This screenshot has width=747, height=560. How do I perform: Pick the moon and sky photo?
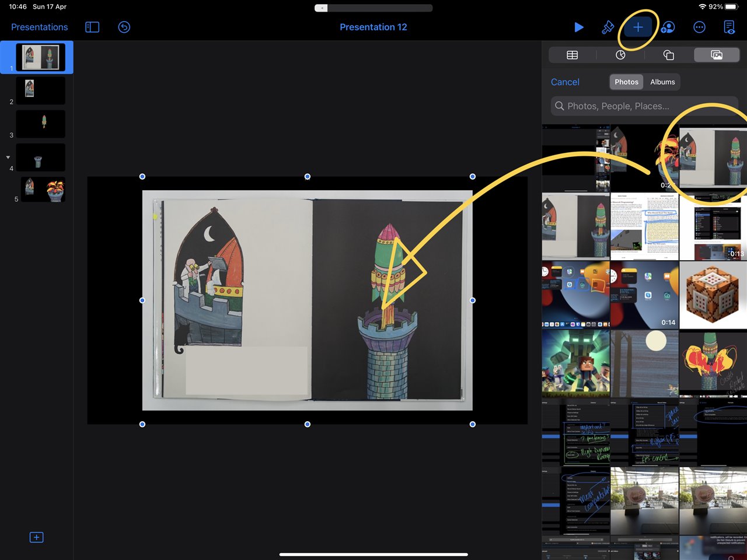(644, 363)
